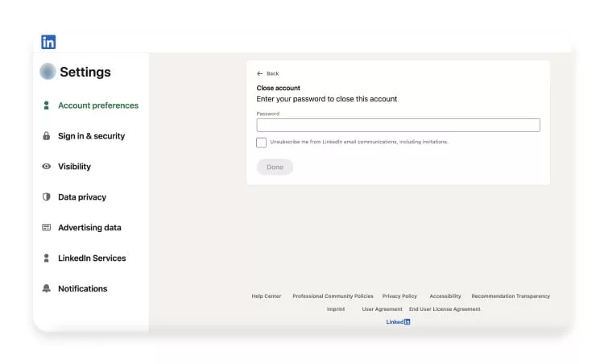
Task: Click the Sign in & security lock icon
Action: click(x=47, y=136)
